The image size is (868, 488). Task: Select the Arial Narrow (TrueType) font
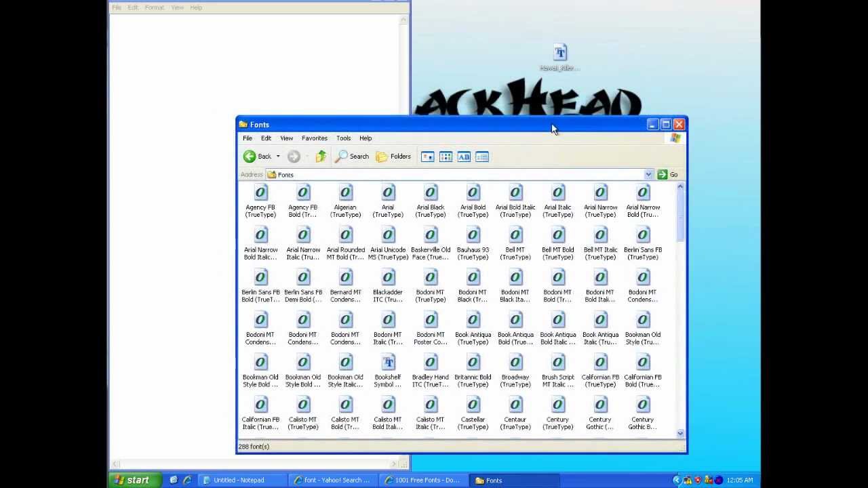(x=600, y=201)
